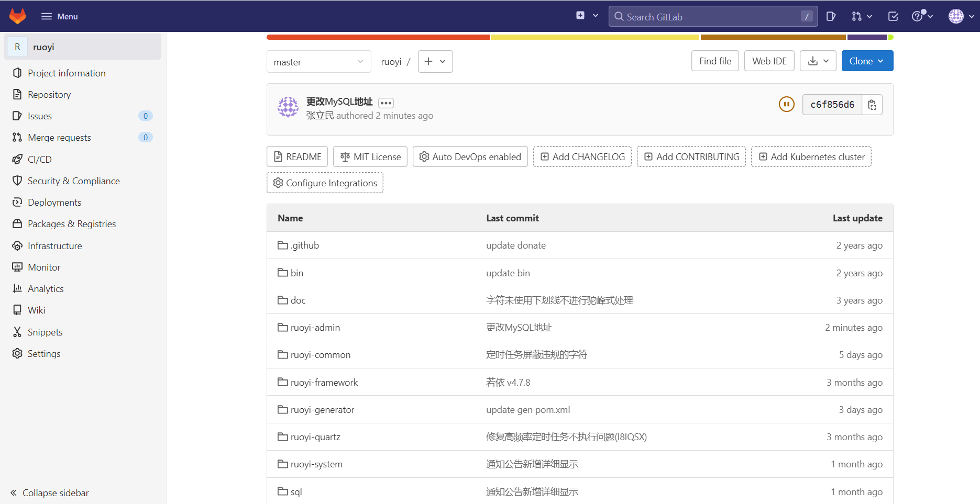
Task: Click the Deployments sidebar icon
Action: [17, 202]
